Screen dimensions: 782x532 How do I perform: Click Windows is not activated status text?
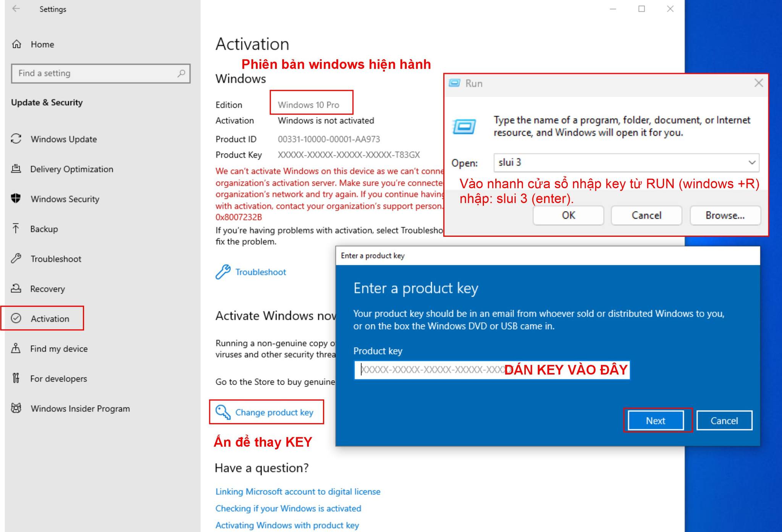(326, 120)
